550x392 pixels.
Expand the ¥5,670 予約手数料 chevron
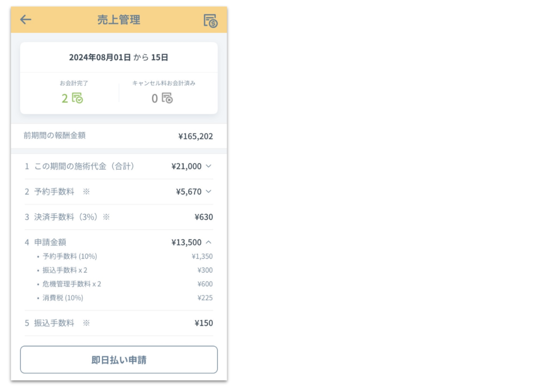click(x=208, y=192)
